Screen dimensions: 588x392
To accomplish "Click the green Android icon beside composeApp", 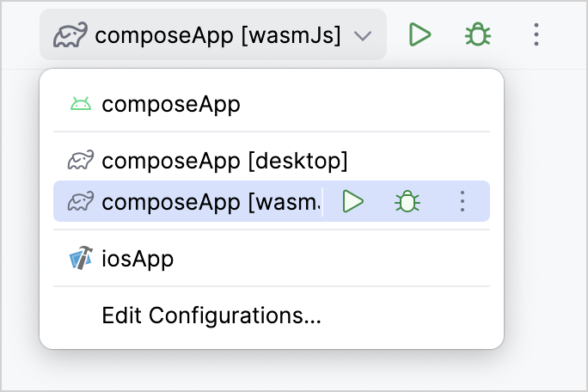I will tap(81, 105).
